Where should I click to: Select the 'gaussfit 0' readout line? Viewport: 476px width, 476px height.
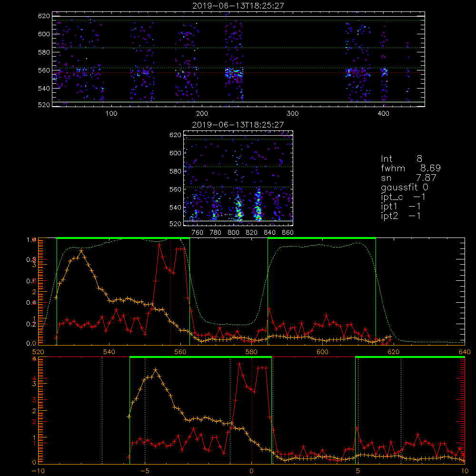405,187
